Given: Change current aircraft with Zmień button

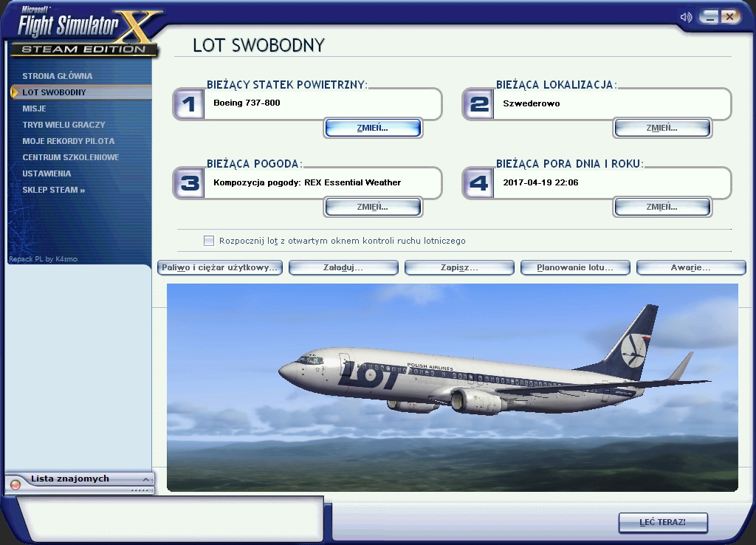Looking at the screenshot, I should pyautogui.click(x=373, y=128).
